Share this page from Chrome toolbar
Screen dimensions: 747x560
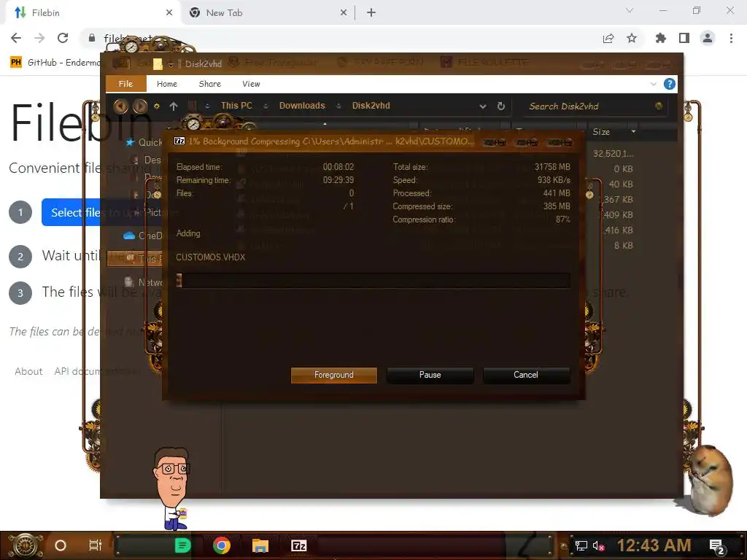pyautogui.click(x=608, y=38)
